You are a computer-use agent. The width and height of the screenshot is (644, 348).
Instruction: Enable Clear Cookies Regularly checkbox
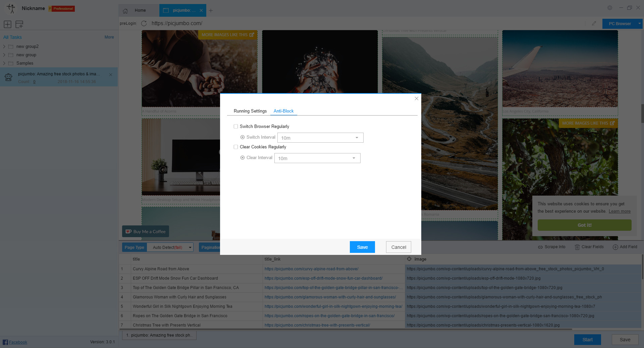tap(236, 147)
